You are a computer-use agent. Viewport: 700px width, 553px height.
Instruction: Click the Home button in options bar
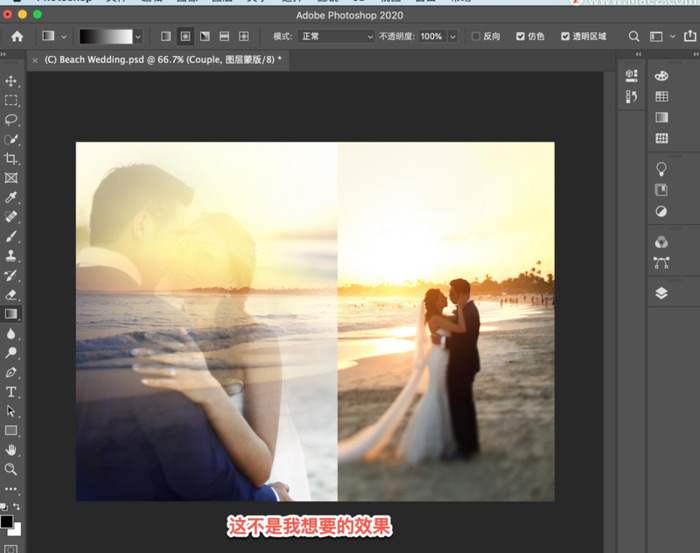click(17, 36)
